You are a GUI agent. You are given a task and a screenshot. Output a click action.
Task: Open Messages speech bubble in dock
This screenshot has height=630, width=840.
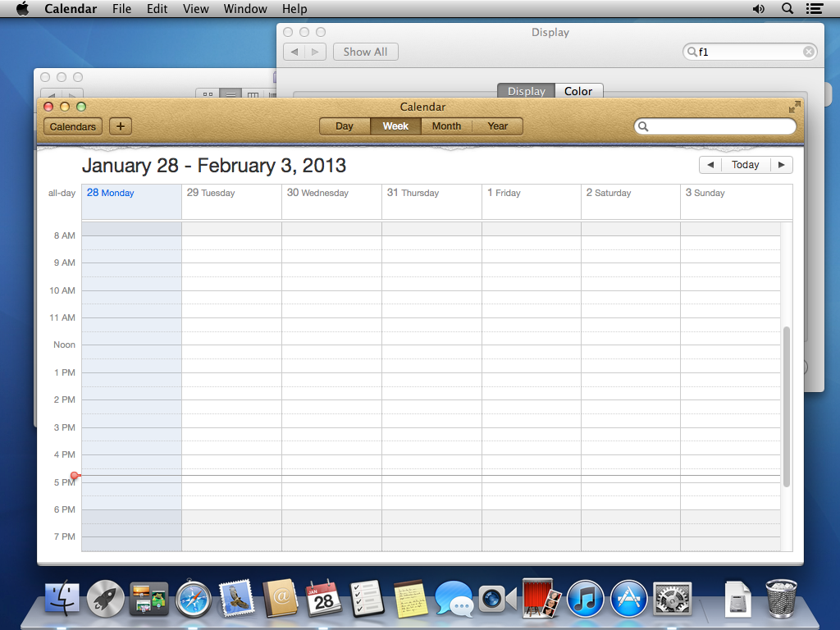pyautogui.click(x=454, y=599)
